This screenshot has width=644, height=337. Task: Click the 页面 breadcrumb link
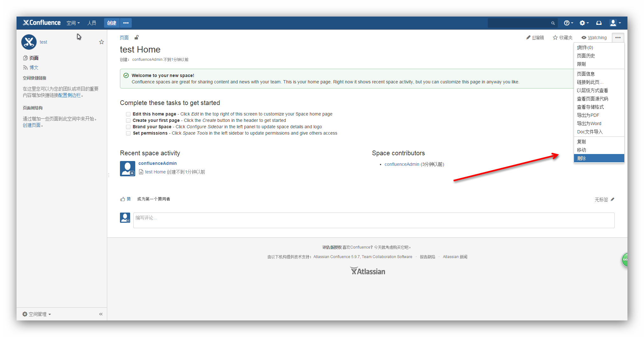(x=124, y=38)
